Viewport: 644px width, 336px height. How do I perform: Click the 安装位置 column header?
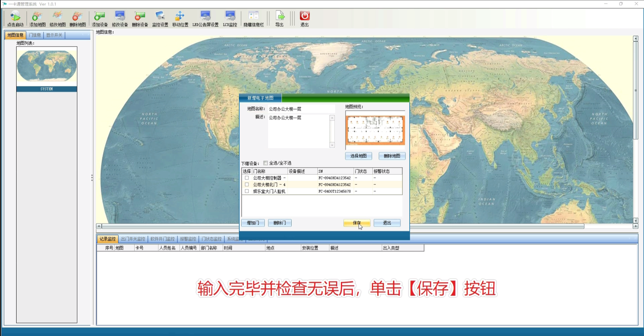click(315, 248)
